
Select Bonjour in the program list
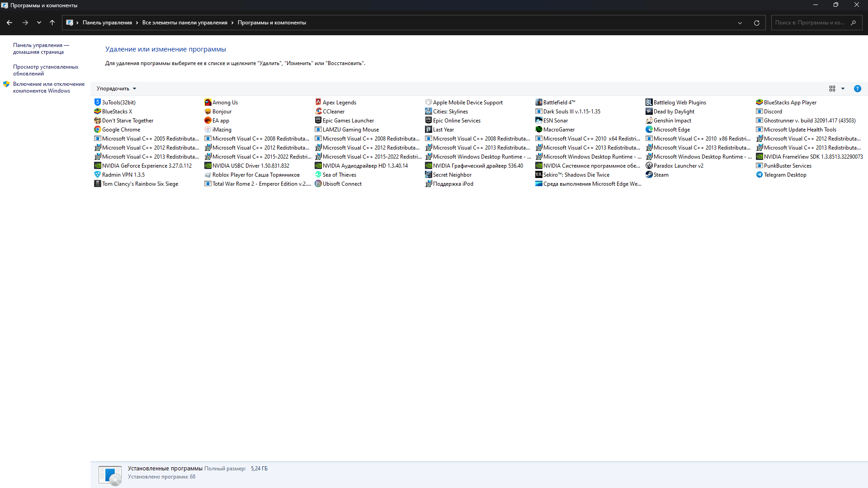(x=218, y=111)
